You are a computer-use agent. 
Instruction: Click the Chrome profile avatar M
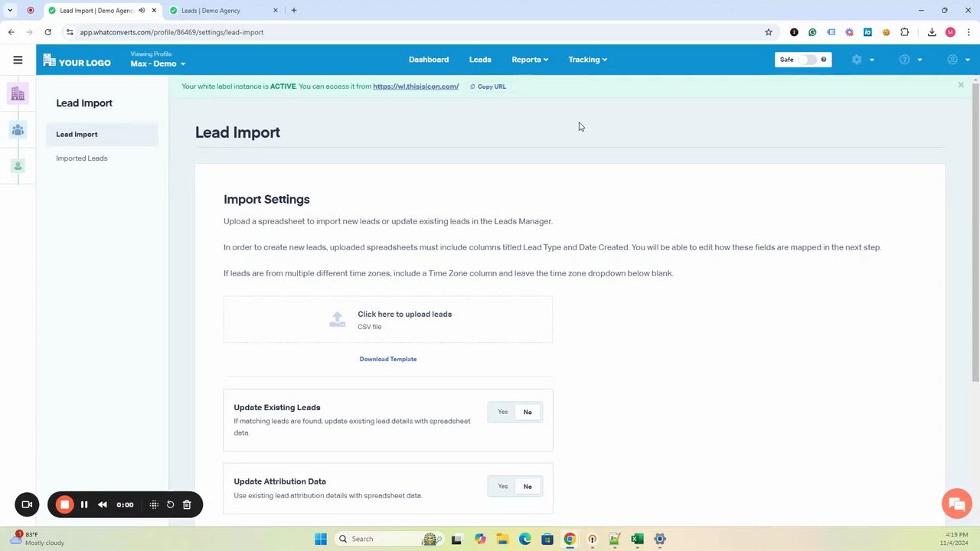pos(950,32)
